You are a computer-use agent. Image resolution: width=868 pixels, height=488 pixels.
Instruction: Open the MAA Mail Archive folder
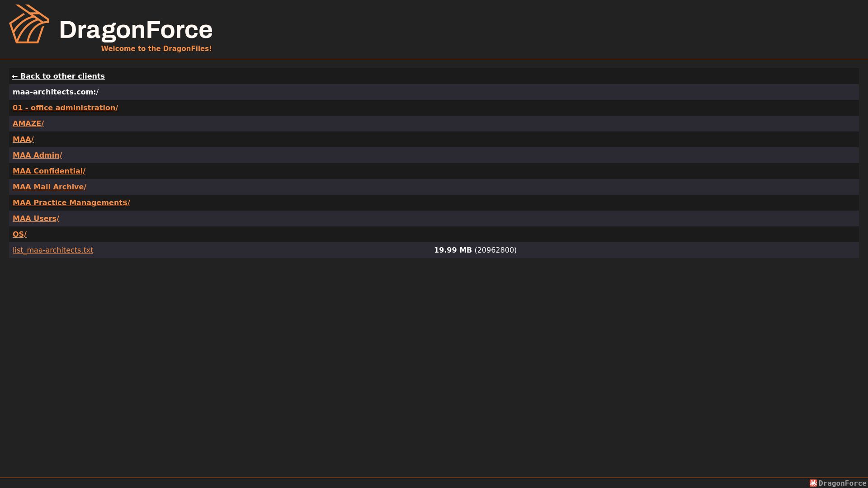click(49, 187)
